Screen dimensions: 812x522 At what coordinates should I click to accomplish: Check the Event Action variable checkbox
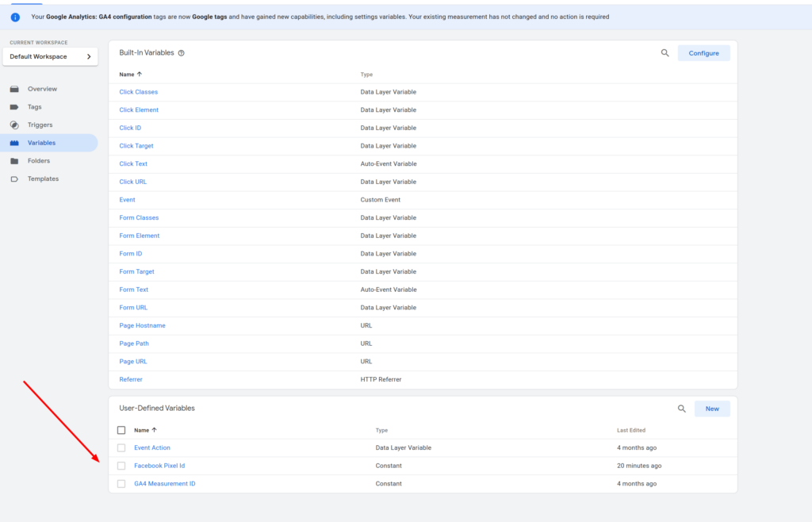coord(121,448)
